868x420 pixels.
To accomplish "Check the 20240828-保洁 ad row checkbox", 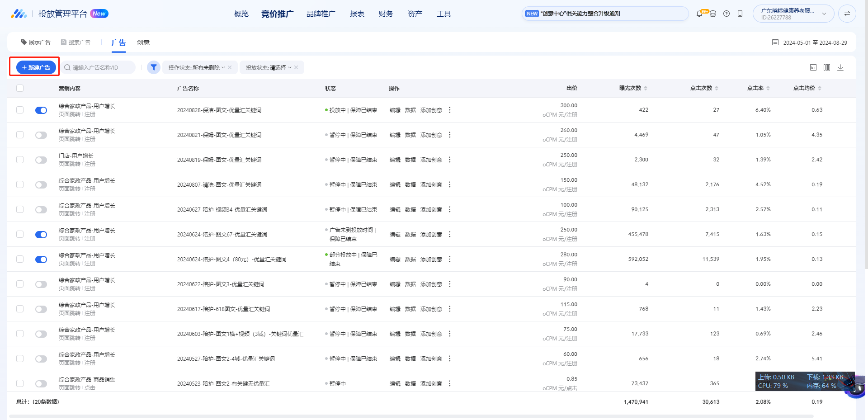I will [x=20, y=110].
